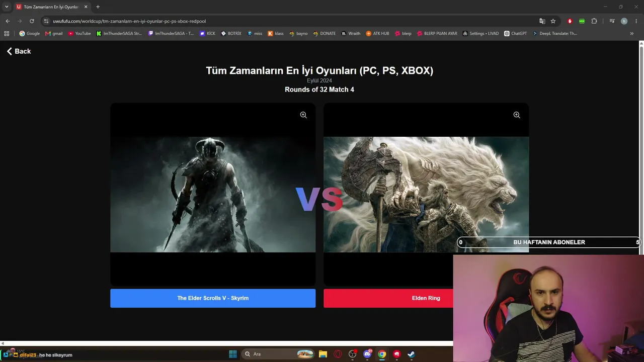Open the Chrome profile avatar
Screen dimensions: 644x362
[624, 21]
